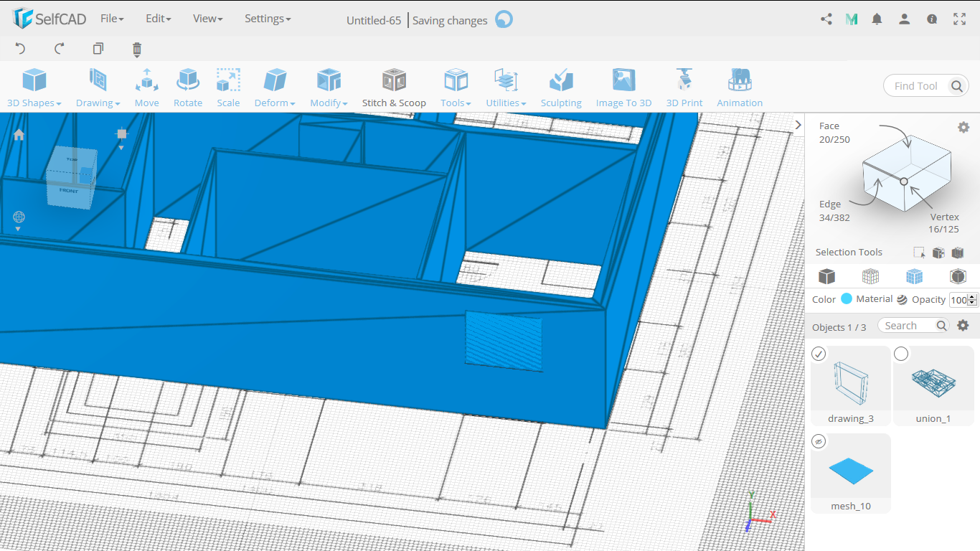
Task: Expand the viewport camera dropdown arrow
Action: click(121, 148)
